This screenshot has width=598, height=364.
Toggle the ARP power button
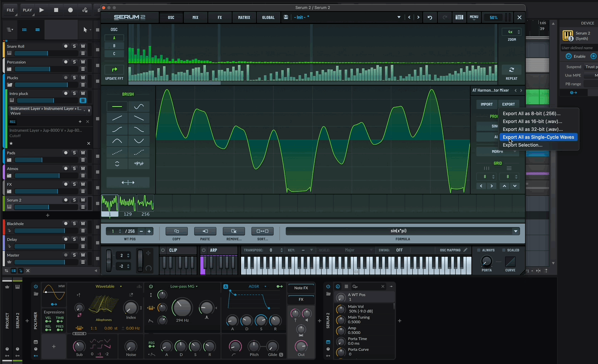204,250
